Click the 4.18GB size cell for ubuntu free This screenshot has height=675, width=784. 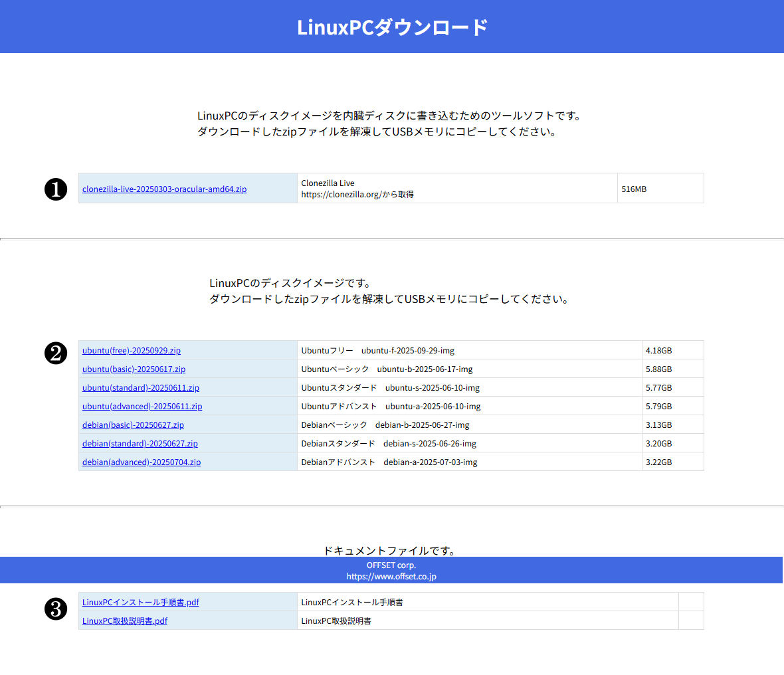tap(672, 350)
